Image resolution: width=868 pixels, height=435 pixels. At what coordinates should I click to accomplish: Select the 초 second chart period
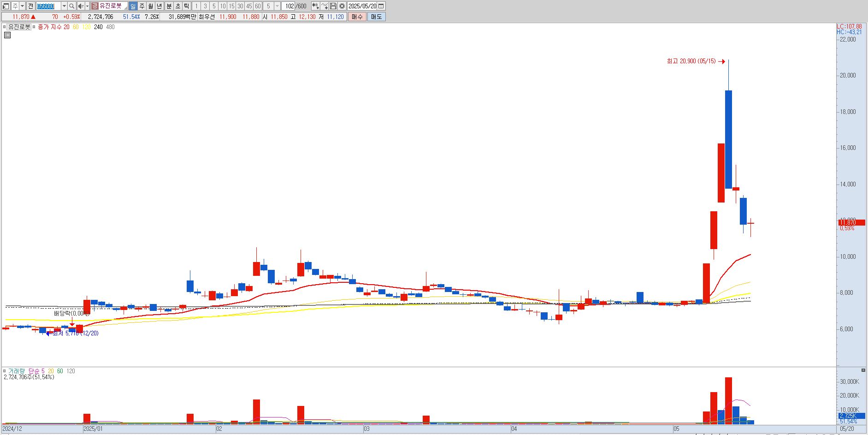(x=178, y=6)
